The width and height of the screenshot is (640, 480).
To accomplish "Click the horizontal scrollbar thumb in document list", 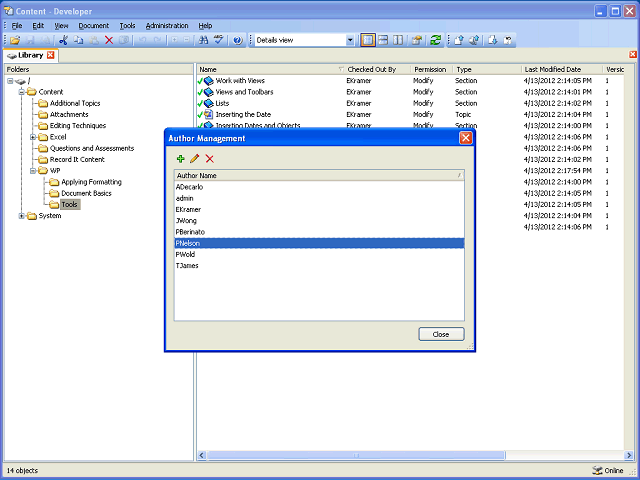I will pos(356,455).
